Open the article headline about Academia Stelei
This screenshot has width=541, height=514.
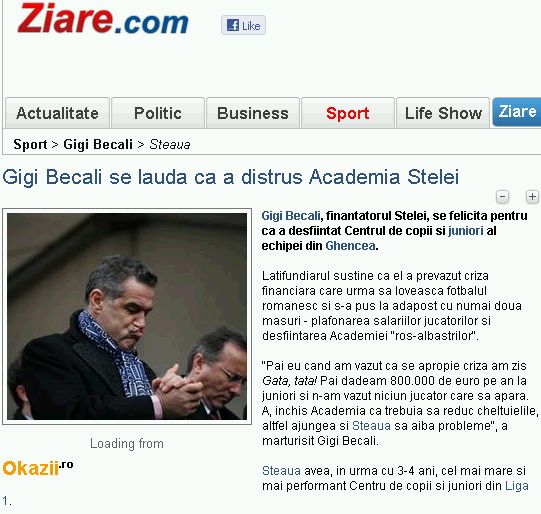[230, 177]
